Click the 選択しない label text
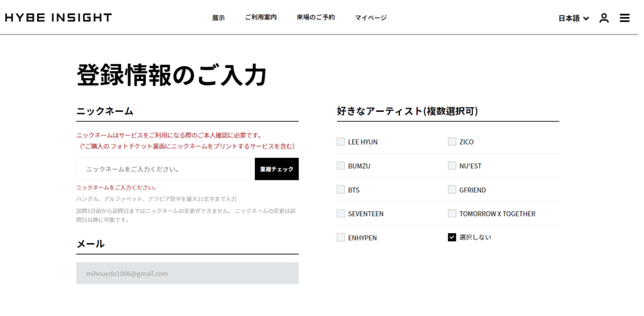The width and height of the screenshot is (644, 316). click(x=475, y=237)
